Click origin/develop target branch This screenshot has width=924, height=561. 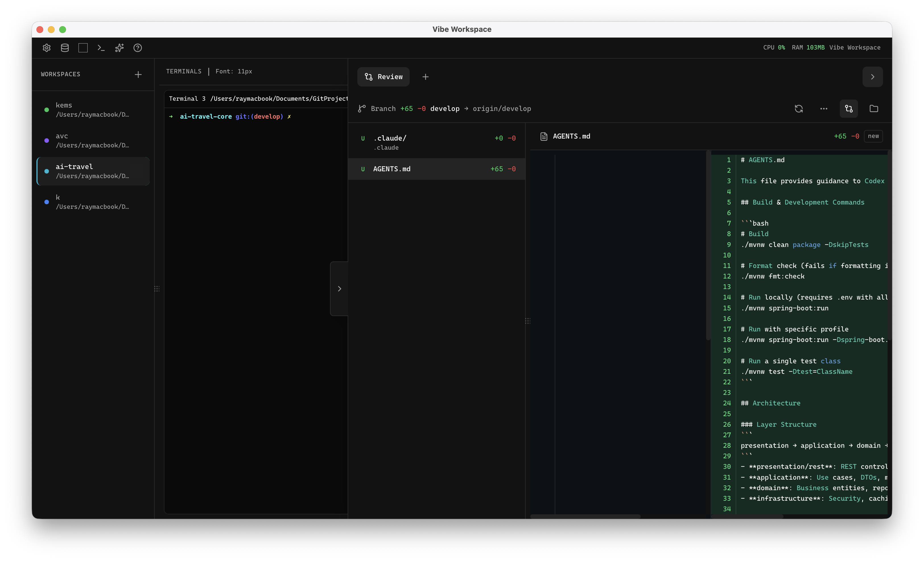click(501, 108)
